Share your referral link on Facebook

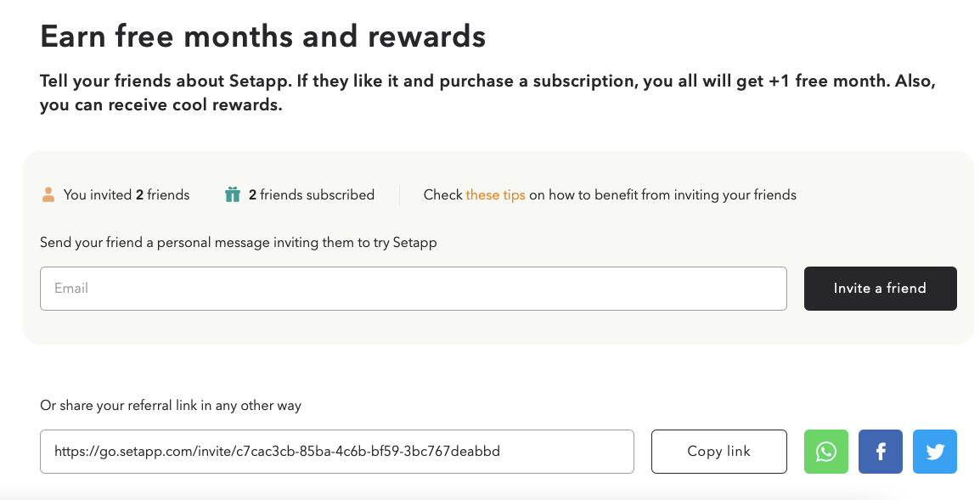coord(880,451)
